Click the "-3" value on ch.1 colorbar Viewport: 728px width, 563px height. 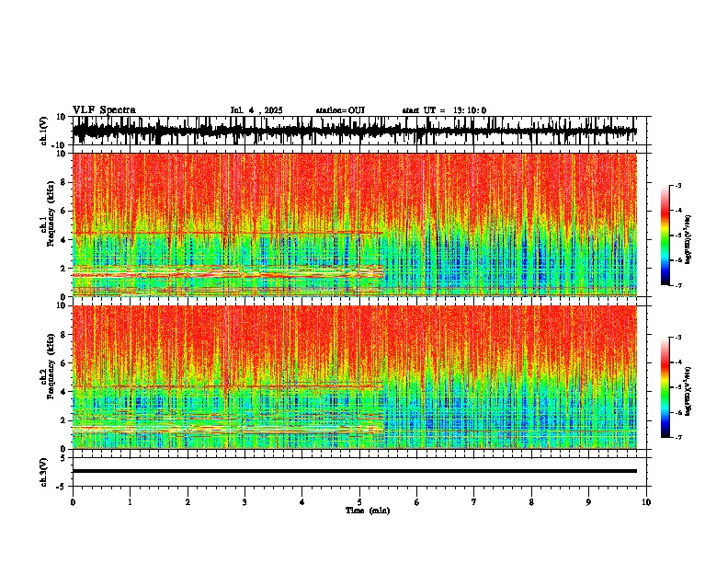677,186
